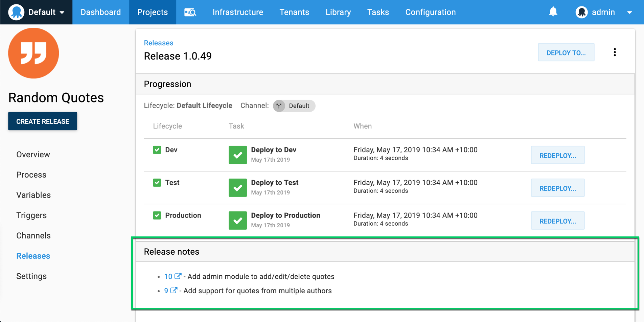Toggle the Test lifecycle checkbox
The width and height of the screenshot is (644, 322).
click(x=157, y=182)
